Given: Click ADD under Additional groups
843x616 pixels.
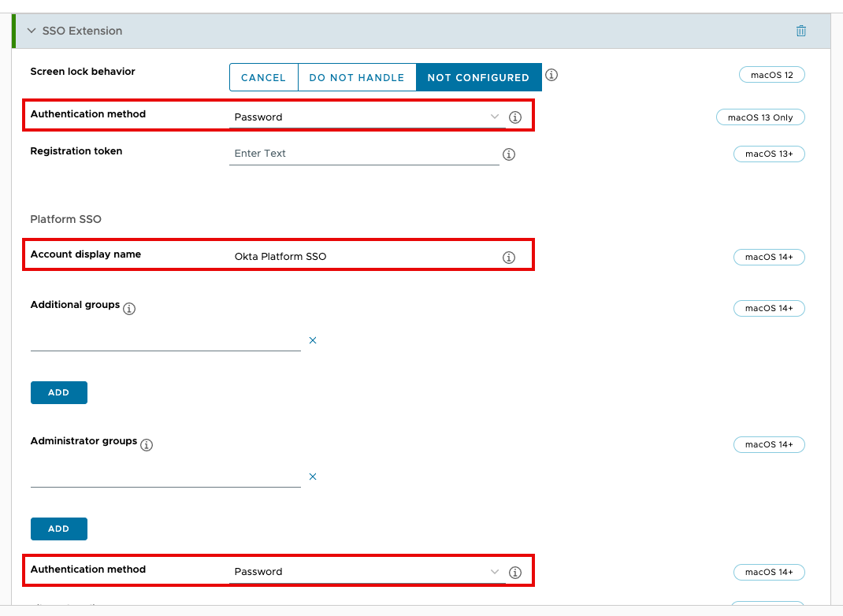Looking at the screenshot, I should [x=58, y=392].
